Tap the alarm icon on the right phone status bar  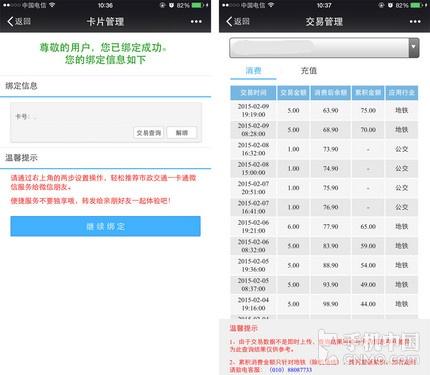pyautogui.click(x=390, y=5)
